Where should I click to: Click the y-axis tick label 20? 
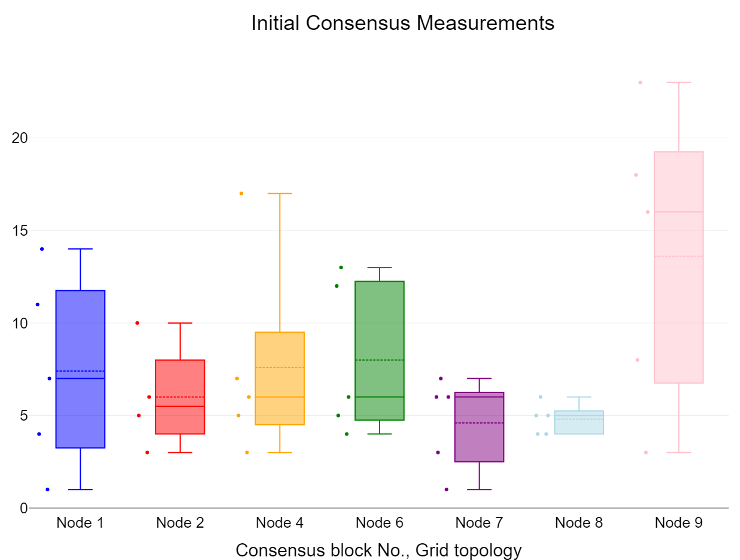click(20, 138)
